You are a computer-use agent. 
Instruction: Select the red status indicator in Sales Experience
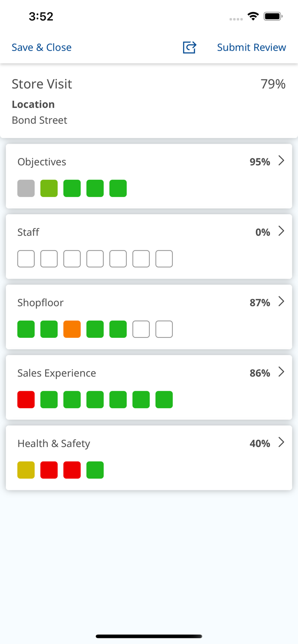[26, 399]
